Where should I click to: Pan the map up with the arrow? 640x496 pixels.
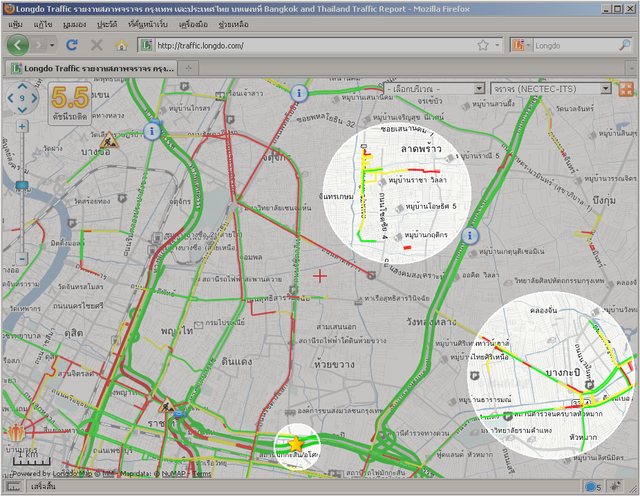click(x=22, y=87)
